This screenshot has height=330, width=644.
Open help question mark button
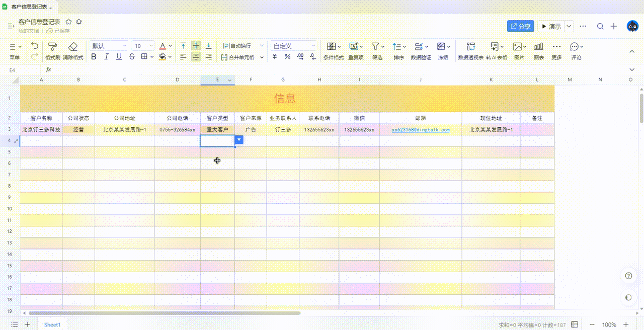[628, 276]
